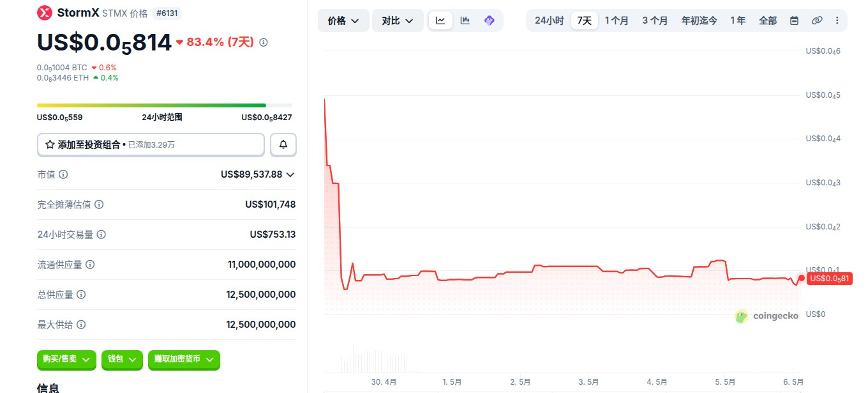Click the 0.4% ETH change text
The image size is (868, 393).
(109, 78)
